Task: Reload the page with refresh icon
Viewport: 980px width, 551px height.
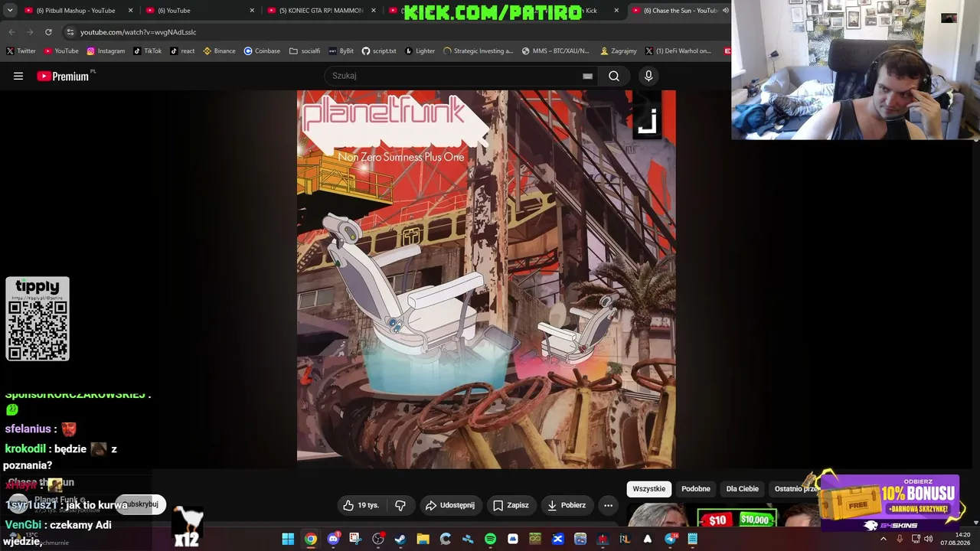Action: 48,32
